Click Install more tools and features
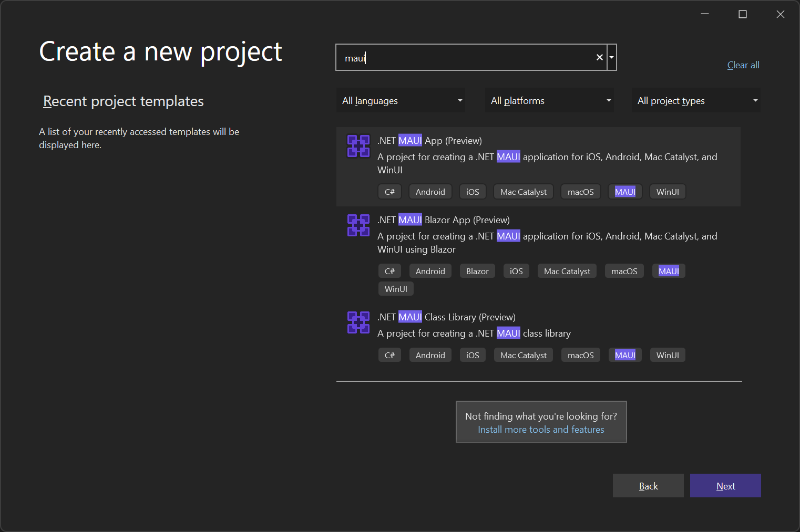The width and height of the screenshot is (800, 532). pos(541,429)
